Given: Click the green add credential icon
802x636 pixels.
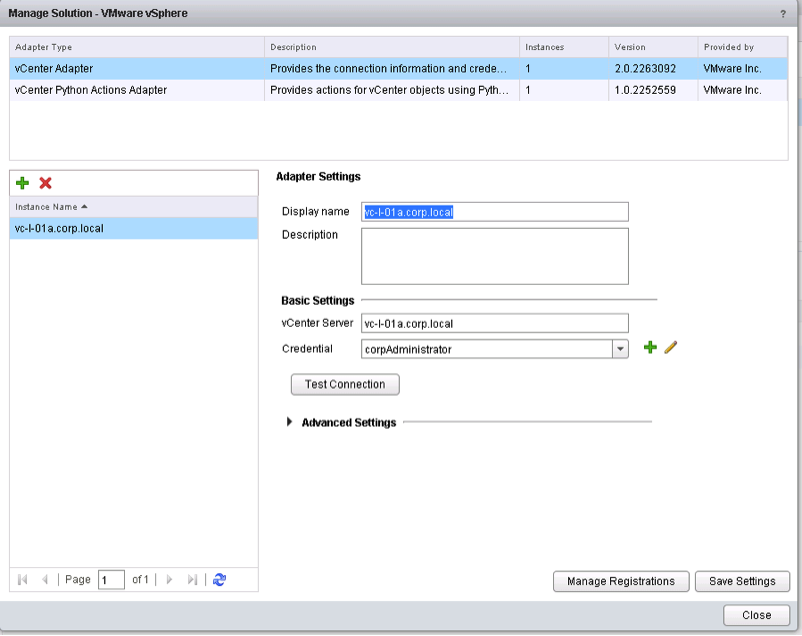Looking at the screenshot, I should coord(650,347).
